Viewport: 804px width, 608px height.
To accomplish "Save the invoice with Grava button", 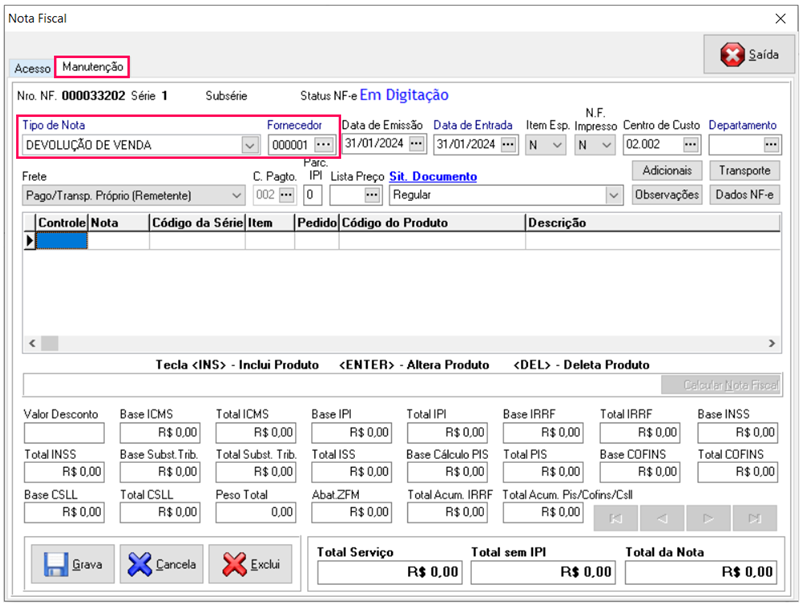I will (x=74, y=564).
